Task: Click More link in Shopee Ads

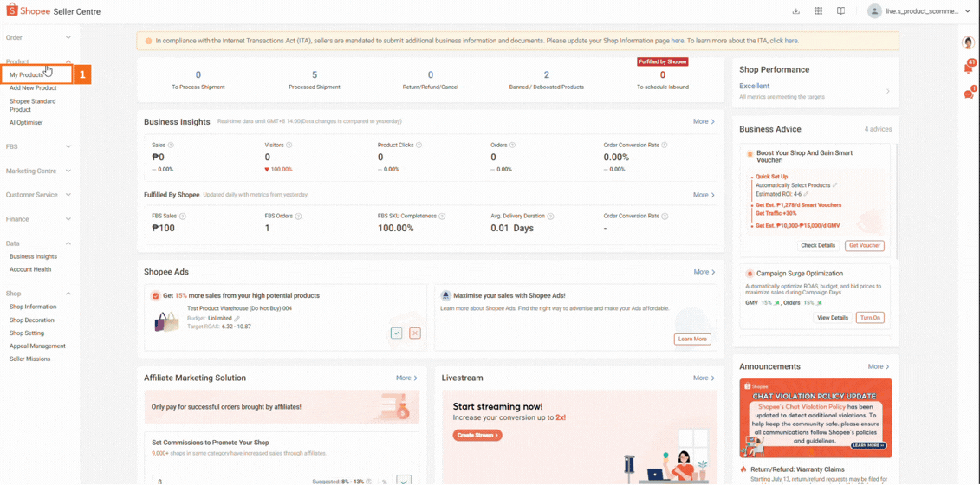Action: [x=704, y=272]
